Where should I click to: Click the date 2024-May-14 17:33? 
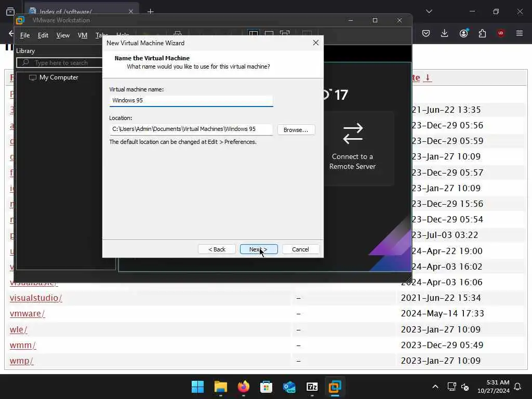[443, 313]
